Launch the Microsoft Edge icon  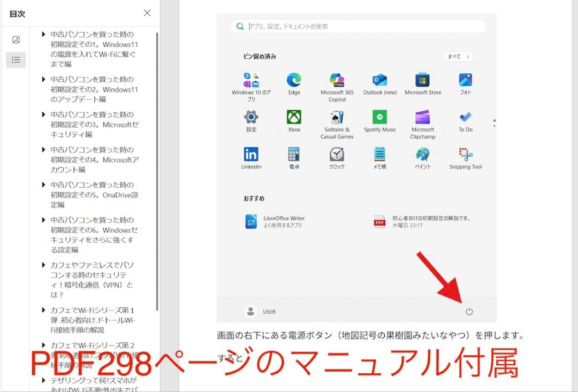pyautogui.click(x=293, y=80)
